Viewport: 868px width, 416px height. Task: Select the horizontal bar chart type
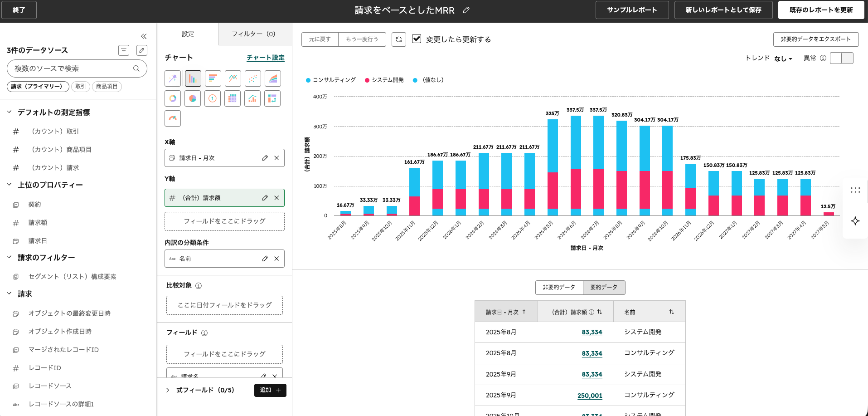213,78
